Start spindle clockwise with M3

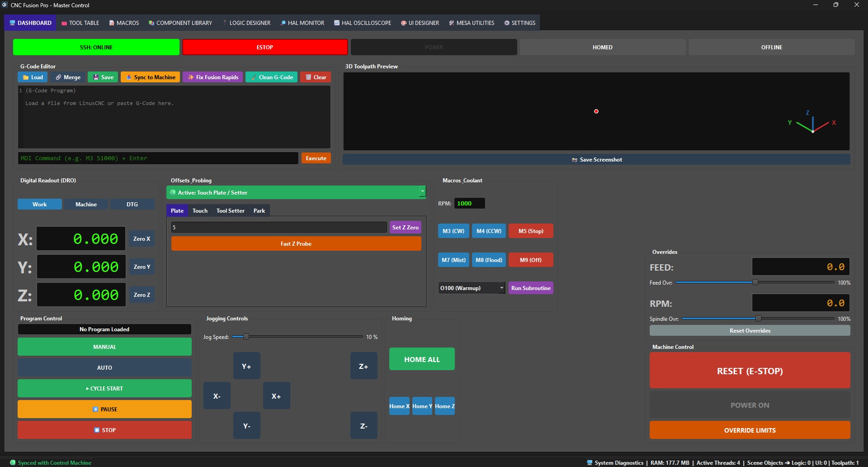coord(453,231)
